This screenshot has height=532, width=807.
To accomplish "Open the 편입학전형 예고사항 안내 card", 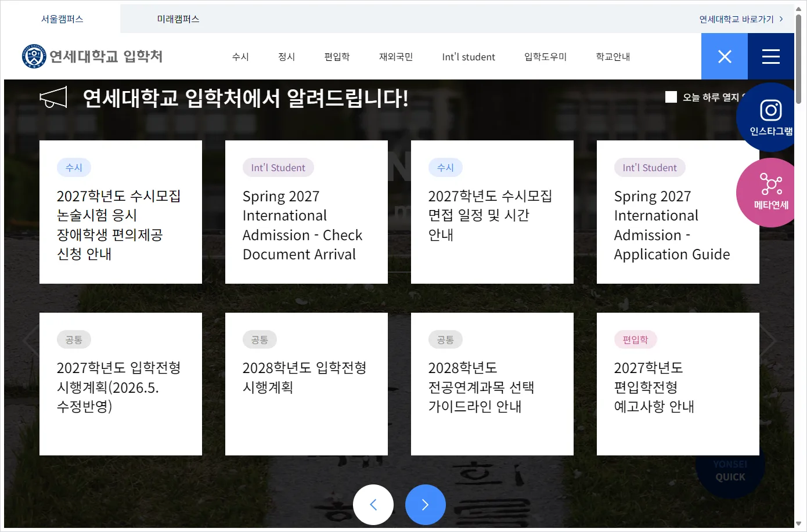I will (678, 384).
